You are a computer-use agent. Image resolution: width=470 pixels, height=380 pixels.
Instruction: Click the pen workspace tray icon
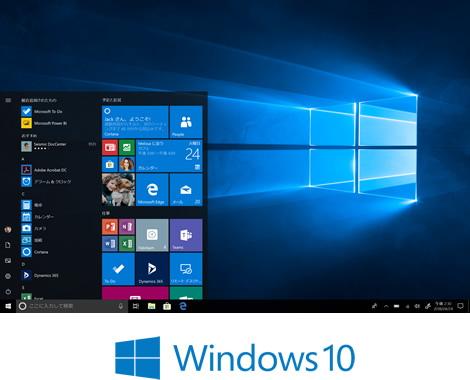click(x=428, y=306)
